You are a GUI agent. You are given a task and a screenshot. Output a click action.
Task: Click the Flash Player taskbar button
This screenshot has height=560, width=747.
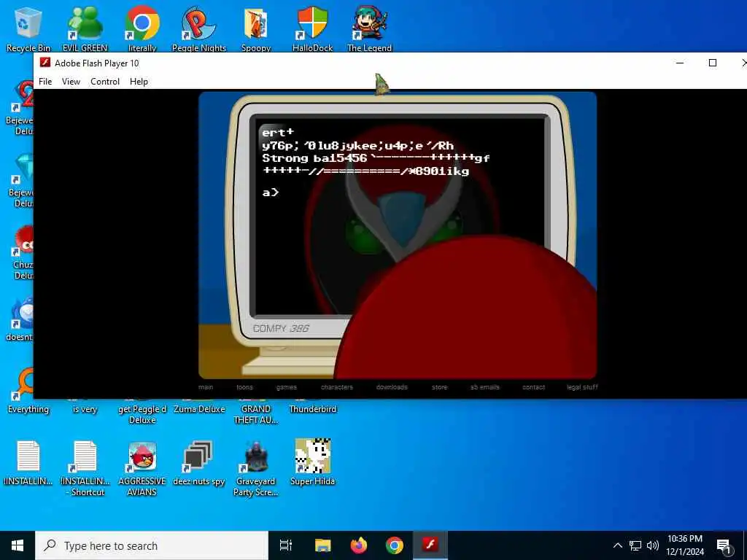(x=430, y=545)
